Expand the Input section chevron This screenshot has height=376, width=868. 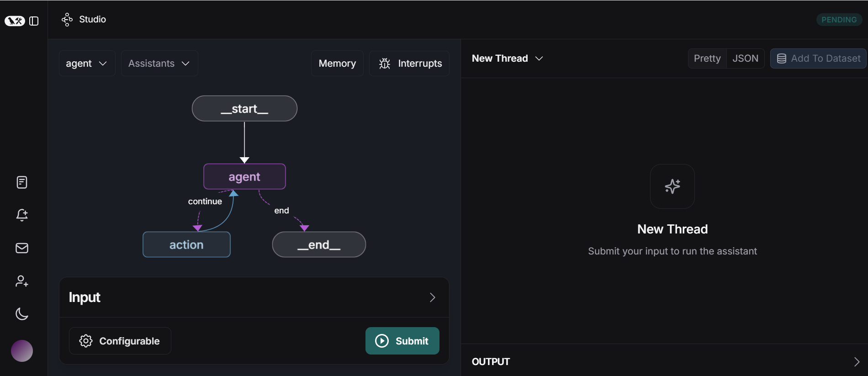[x=432, y=297]
